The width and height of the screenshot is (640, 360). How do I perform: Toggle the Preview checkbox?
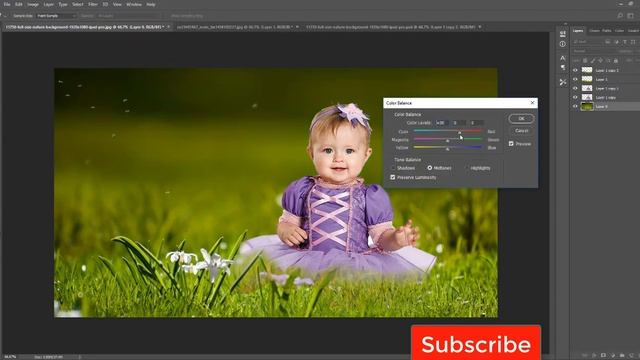click(x=511, y=144)
